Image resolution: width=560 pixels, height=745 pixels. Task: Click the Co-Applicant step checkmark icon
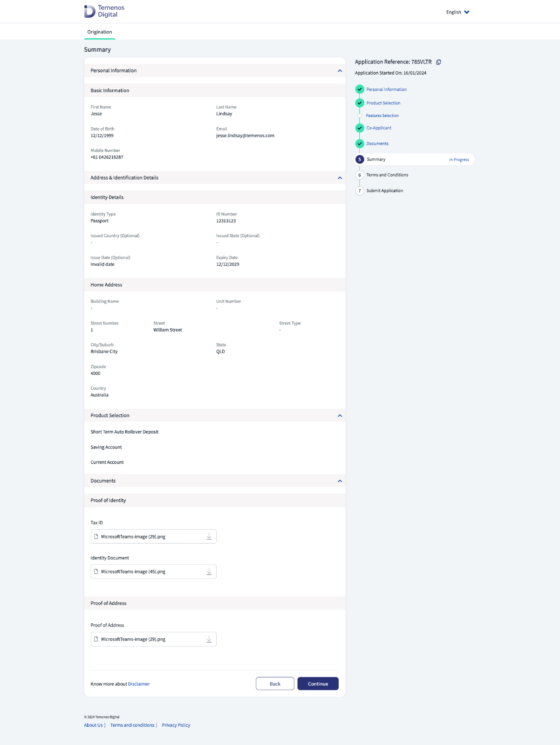pyautogui.click(x=360, y=128)
